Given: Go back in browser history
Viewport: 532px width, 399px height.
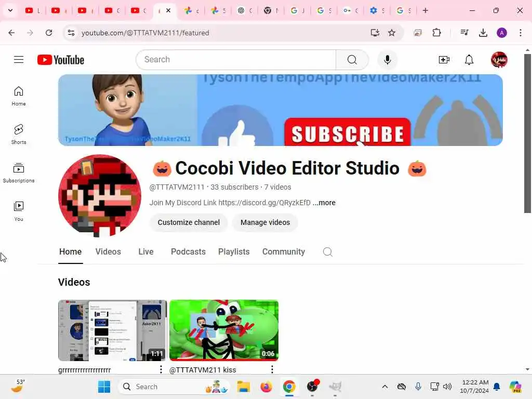Looking at the screenshot, I should point(11,33).
